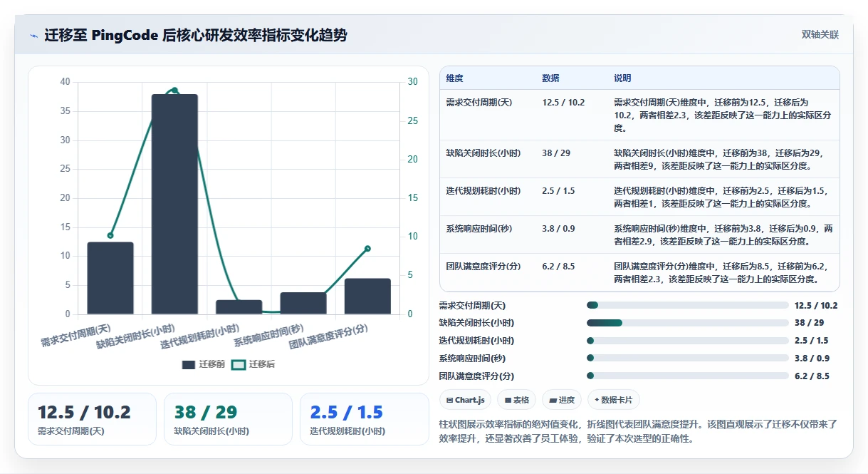Select the 进度 tag

(x=562, y=400)
